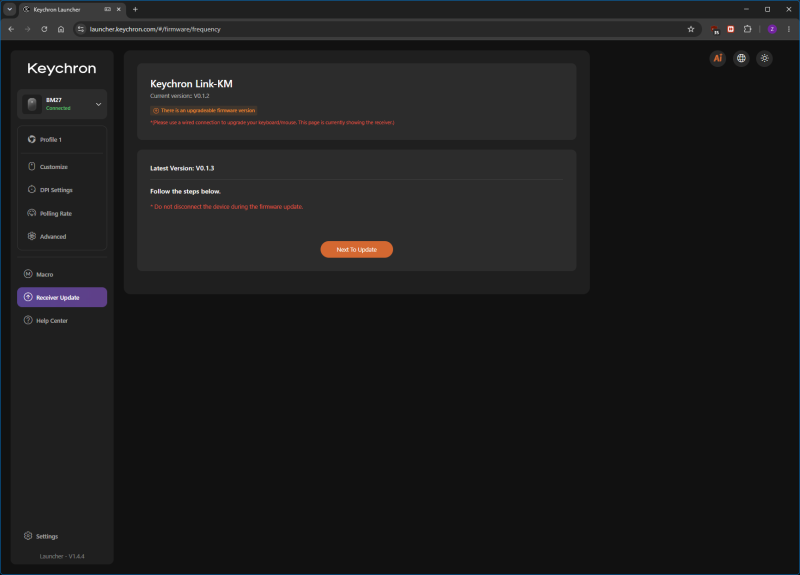Viewport: 800px width, 575px height.
Task: Select Profile 1 in sidebar
Action: click(62, 139)
